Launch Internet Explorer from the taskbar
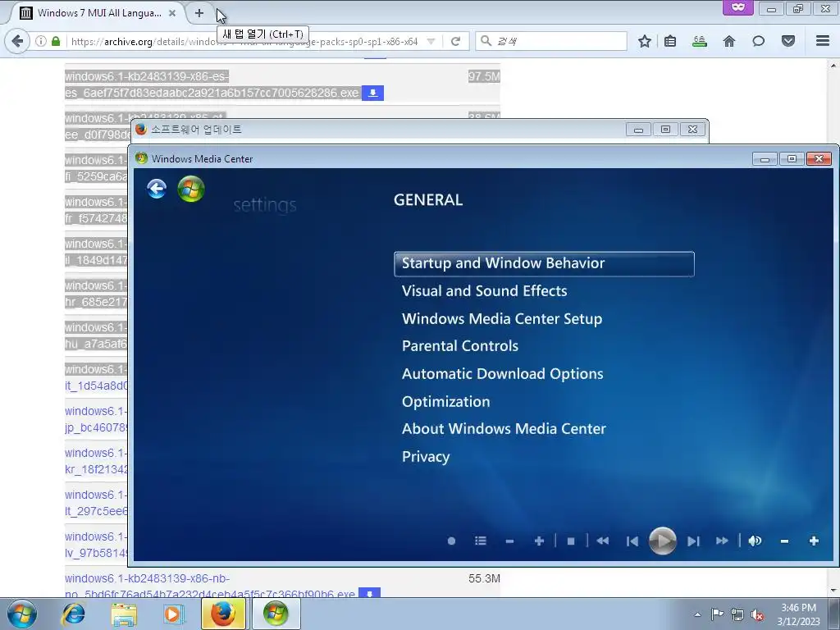 (x=73, y=614)
